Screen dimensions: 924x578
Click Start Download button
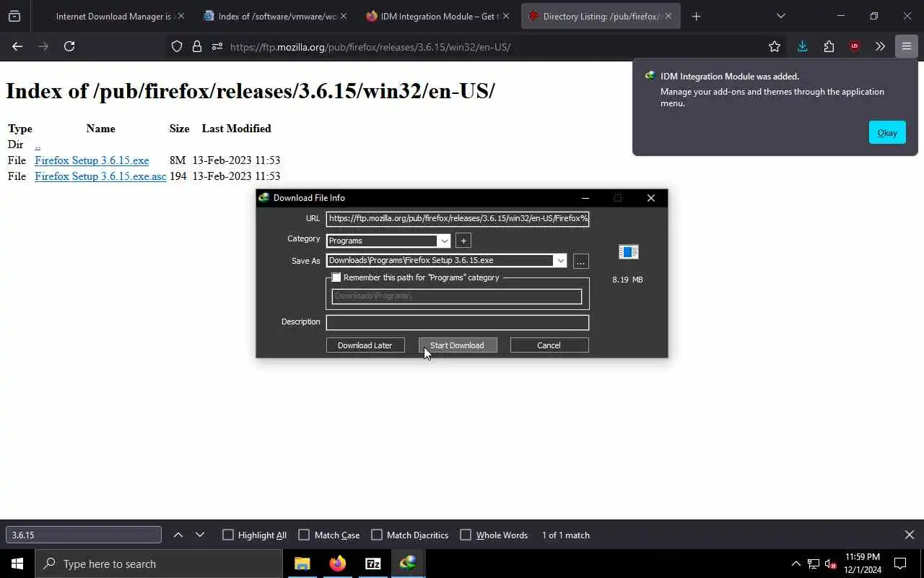(x=458, y=345)
